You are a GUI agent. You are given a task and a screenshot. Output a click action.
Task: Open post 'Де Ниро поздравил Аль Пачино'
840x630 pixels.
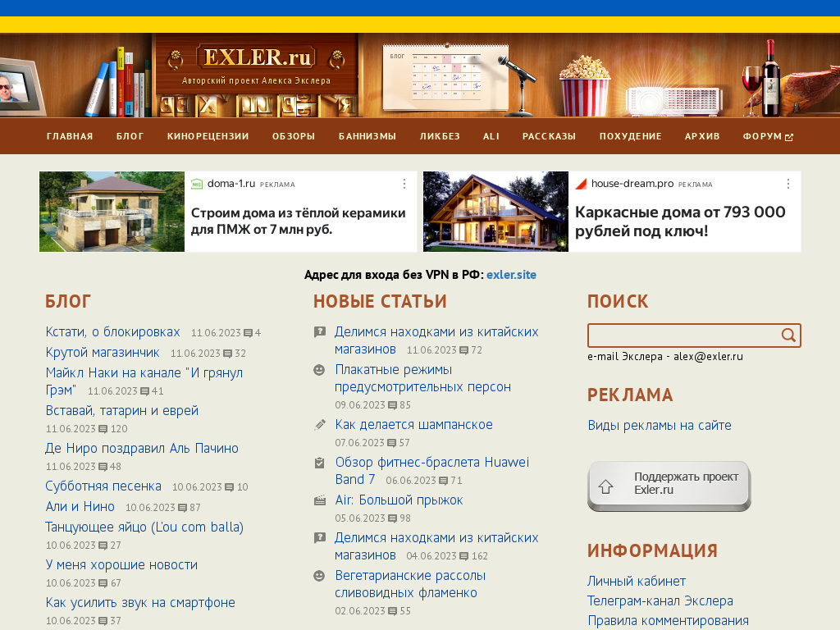tap(142, 449)
